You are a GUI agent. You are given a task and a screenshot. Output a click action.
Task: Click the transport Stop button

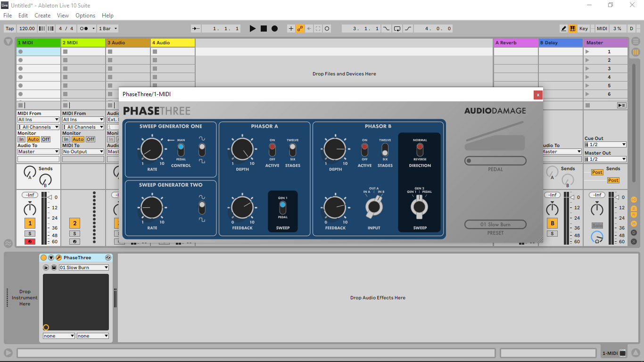[264, 29]
